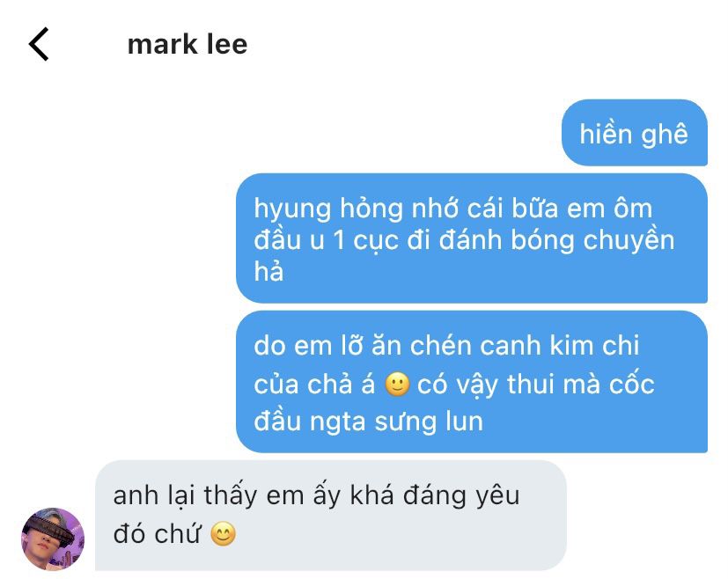Screen dimensions: 728x579
Task: Click the slightly smiling emoji in blue bubble
Action: pyautogui.click(x=397, y=385)
